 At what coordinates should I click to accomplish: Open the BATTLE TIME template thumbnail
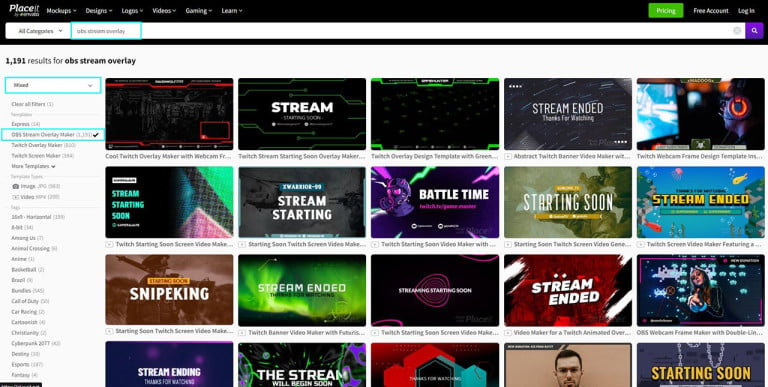(x=435, y=202)
